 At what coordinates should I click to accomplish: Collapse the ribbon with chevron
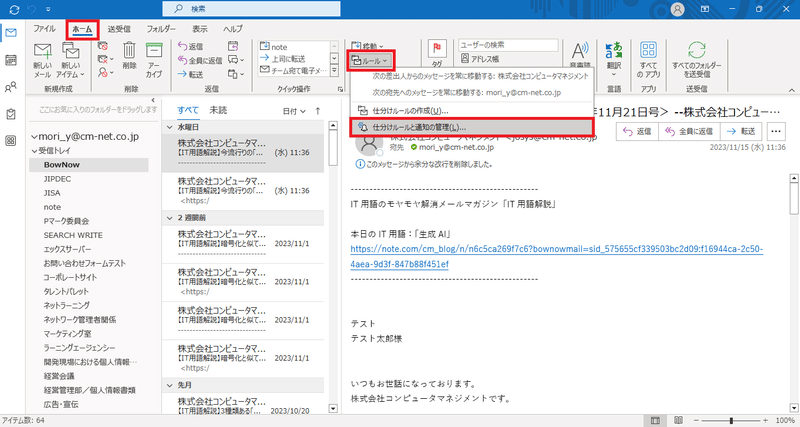[x=792, y=90]
